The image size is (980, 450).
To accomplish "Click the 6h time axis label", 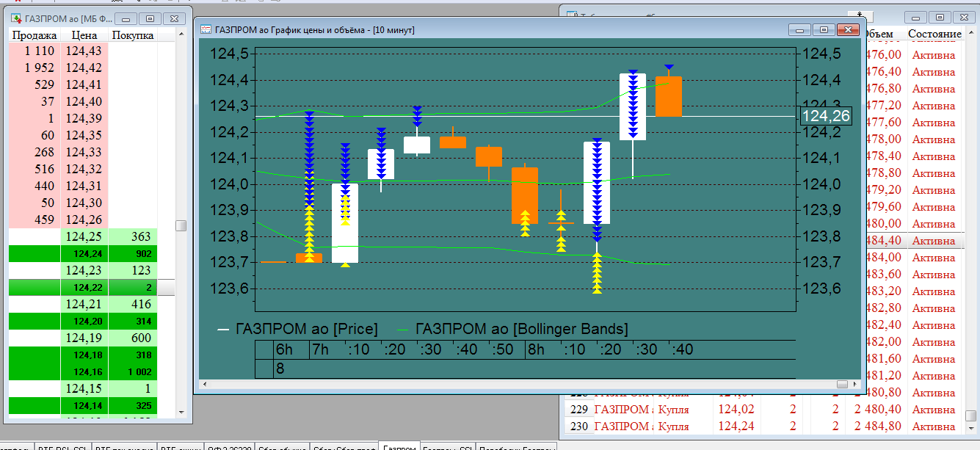I will coord(284,349).
